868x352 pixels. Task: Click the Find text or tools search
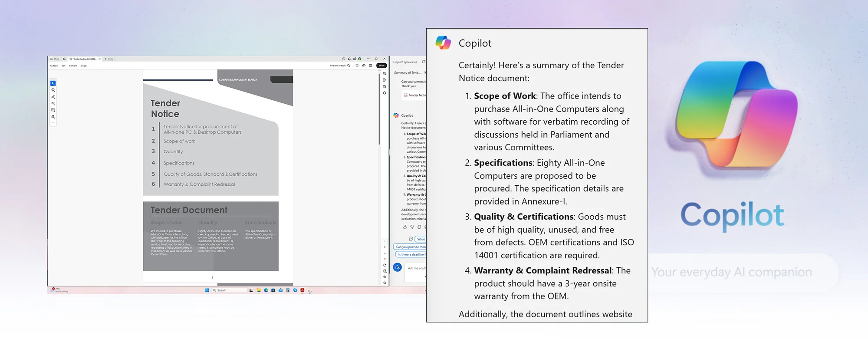click(x=340, y=66)
